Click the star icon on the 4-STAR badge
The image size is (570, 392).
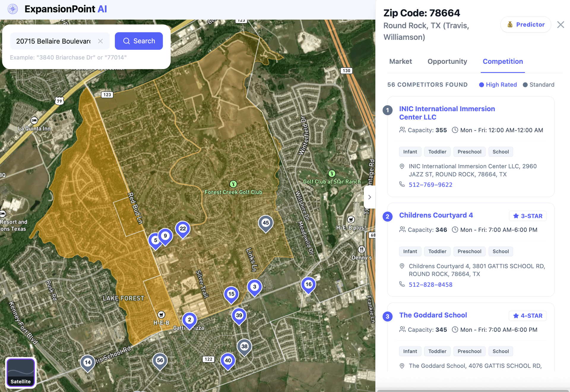pyautogui.click(x=516, y=316)
